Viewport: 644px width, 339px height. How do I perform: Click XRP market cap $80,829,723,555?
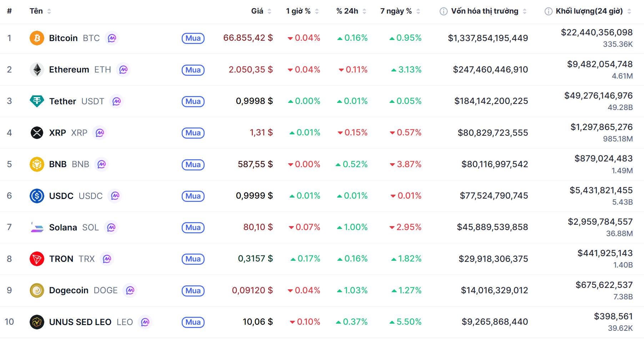[x=493, y=133]
